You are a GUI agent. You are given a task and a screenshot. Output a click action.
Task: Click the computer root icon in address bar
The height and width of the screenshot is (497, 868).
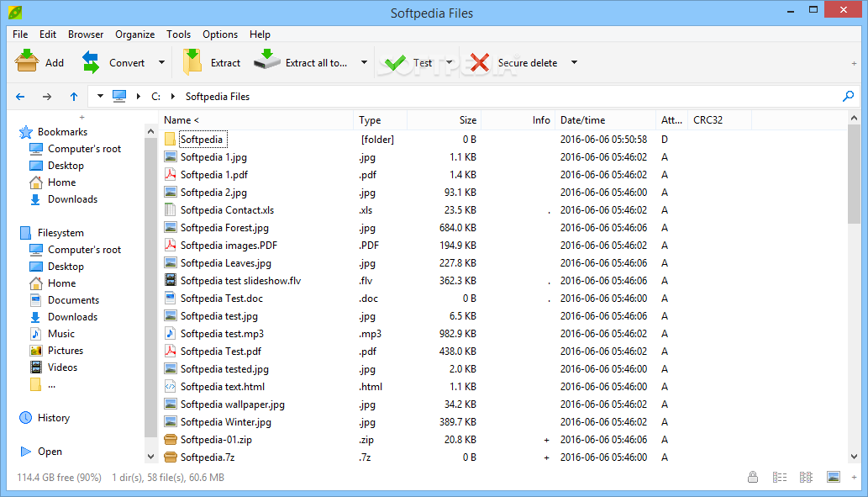pyautogui.click(x=119, y=97)
